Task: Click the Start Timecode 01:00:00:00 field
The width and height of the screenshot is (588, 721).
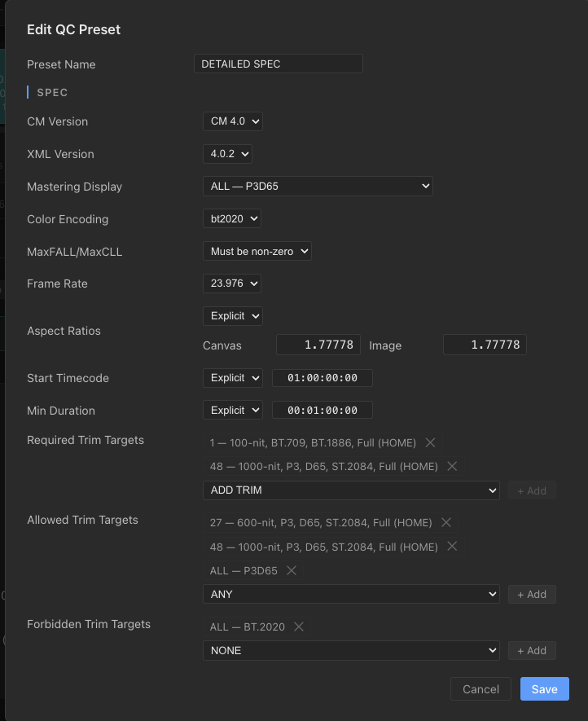Action: pos(323,378)
